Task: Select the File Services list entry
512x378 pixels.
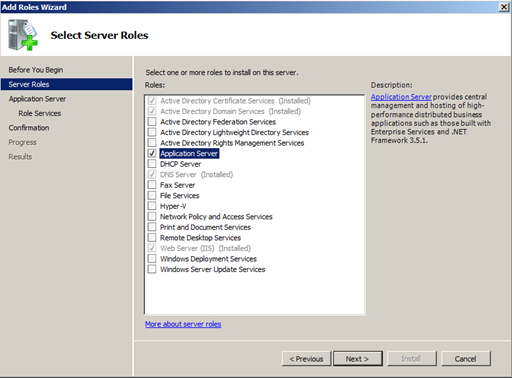Action: tap(180, 196)
